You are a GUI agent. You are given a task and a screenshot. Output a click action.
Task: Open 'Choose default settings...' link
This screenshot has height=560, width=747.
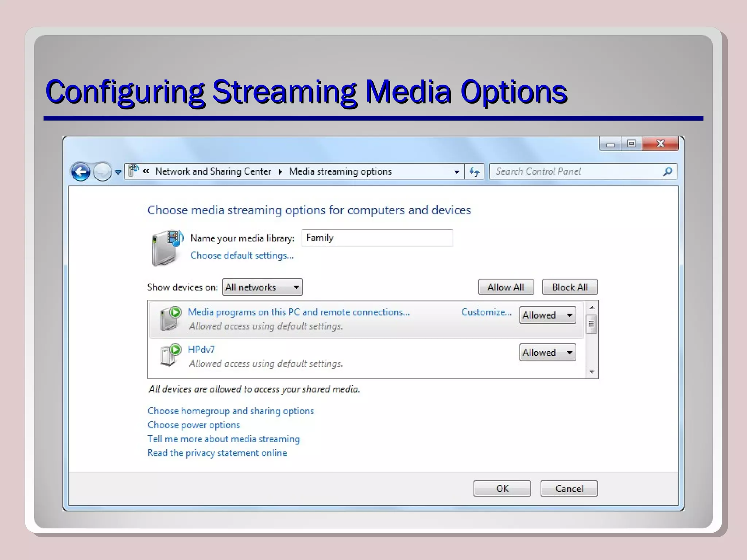point(242,256)
